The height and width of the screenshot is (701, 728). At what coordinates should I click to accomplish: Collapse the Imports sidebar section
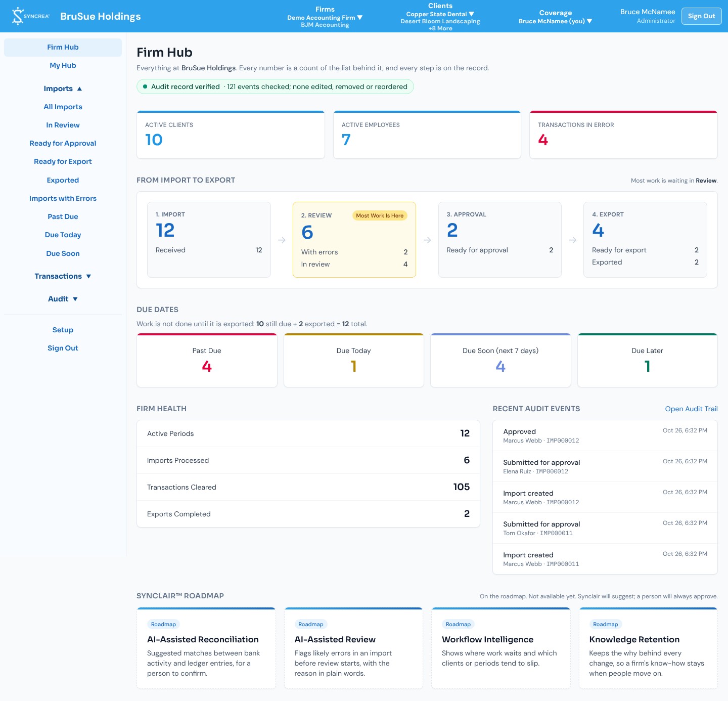pos(63,89)
